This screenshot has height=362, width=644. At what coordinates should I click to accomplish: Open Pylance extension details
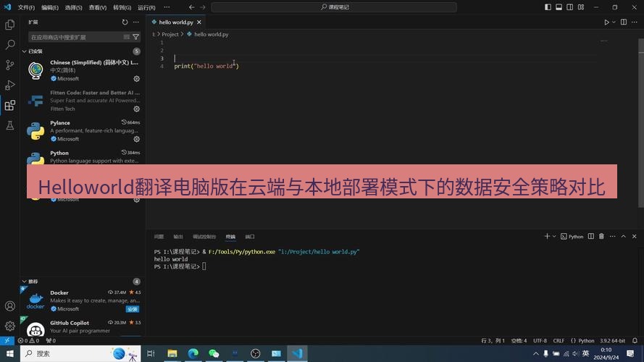click(82, 131)
